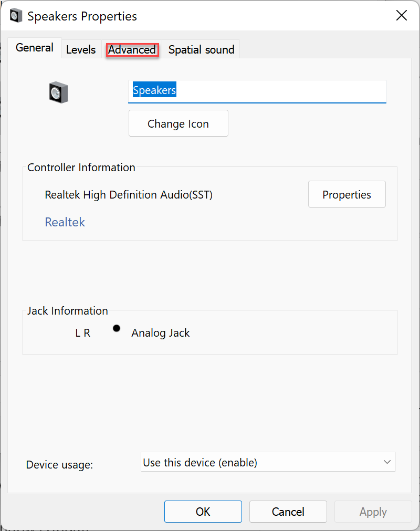Open the Advanced tab

[x=132, y=49]
